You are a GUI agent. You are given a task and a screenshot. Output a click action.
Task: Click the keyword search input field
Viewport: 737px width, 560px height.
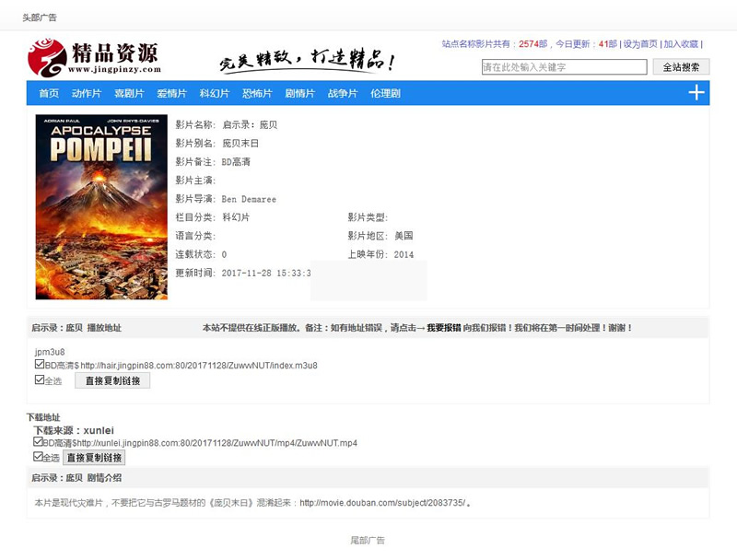(x=565, y=66)
